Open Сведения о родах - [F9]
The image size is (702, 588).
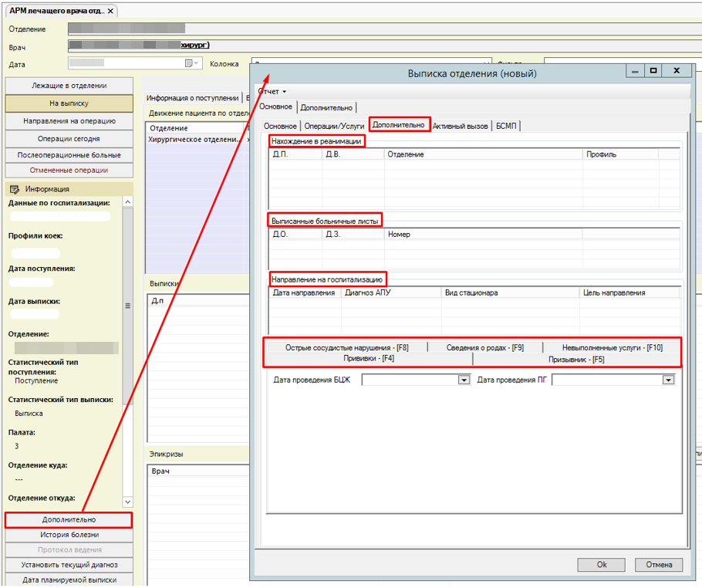pos(485,347)
